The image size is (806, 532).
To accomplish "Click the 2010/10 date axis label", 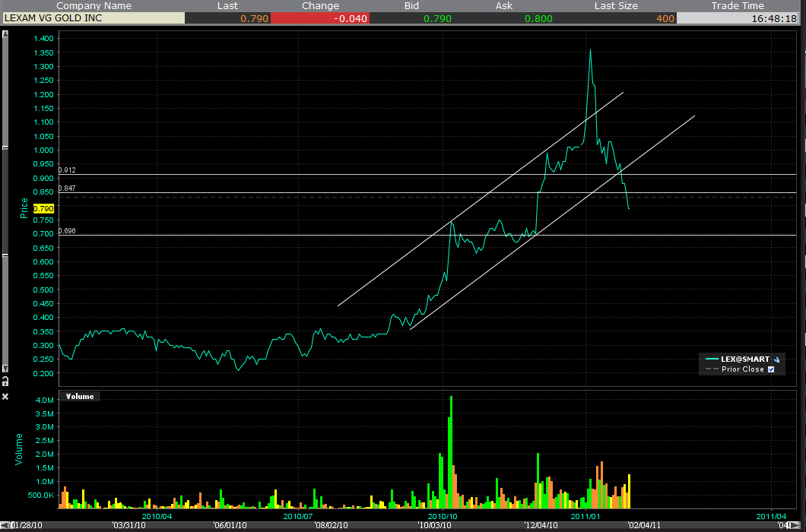I will 443,516.
